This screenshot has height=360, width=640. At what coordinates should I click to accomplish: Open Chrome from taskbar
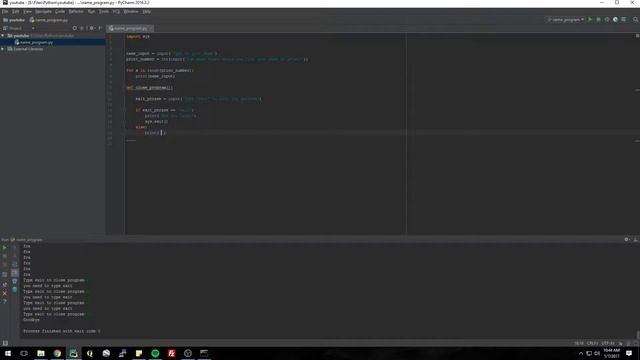pos(57,353)
